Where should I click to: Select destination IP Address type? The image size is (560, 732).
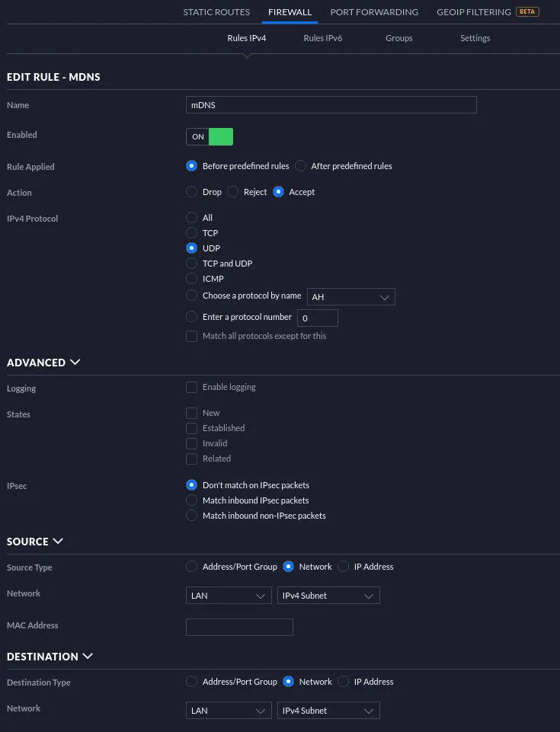(344, 682)
